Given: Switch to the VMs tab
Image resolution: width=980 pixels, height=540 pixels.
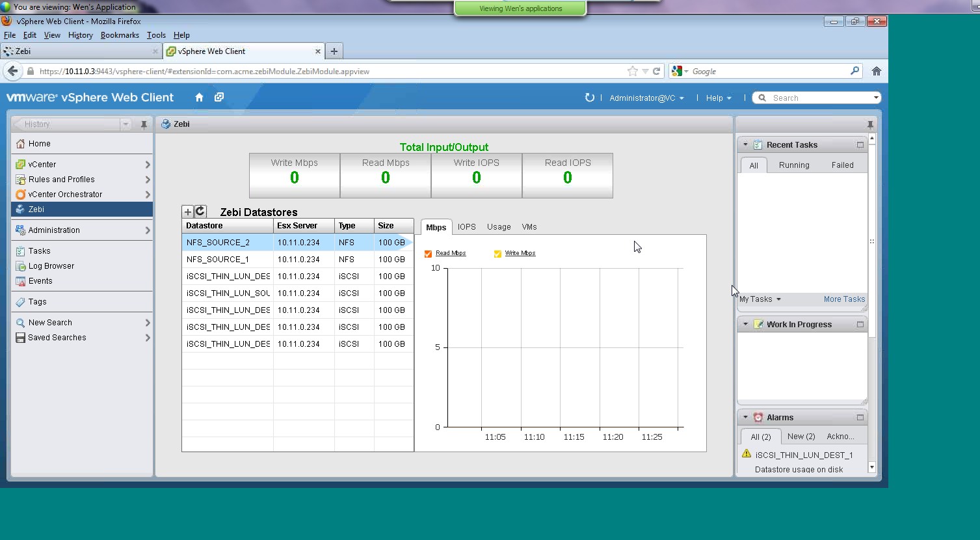Looking at the screenshot, I should pyautogui.click(x=529, y=227).
